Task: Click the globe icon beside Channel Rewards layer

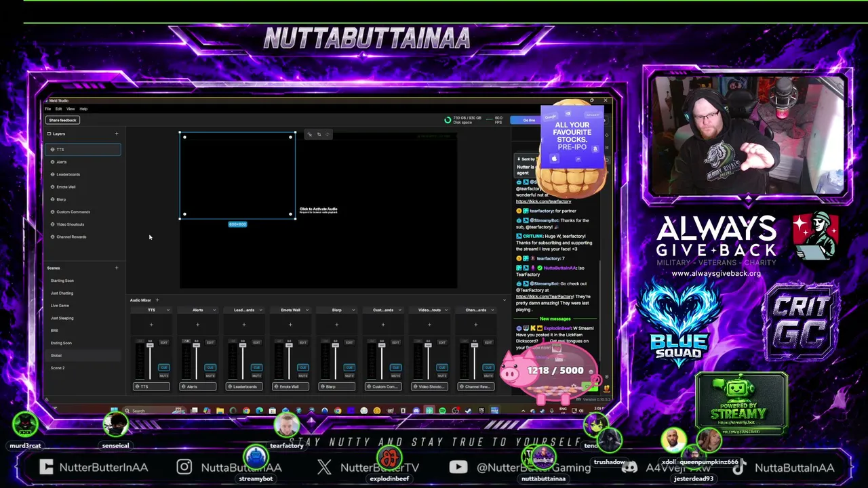Action: [52, 237]
